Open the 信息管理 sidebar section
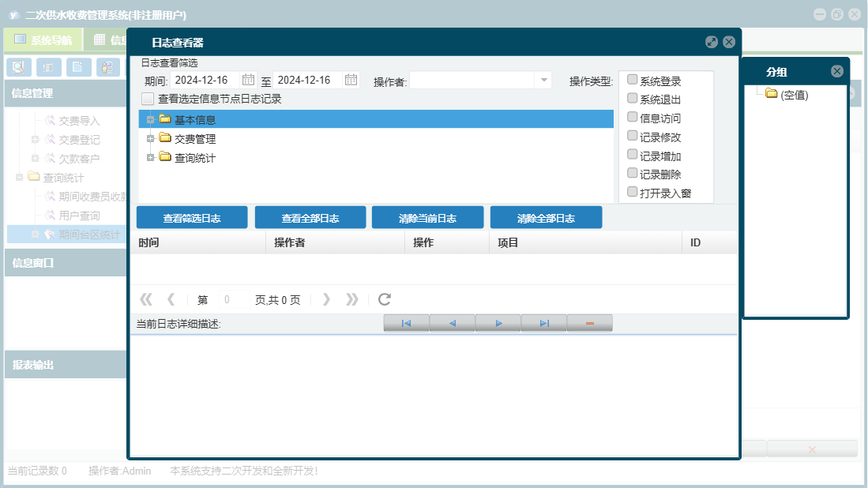 [x=66, y=93]
